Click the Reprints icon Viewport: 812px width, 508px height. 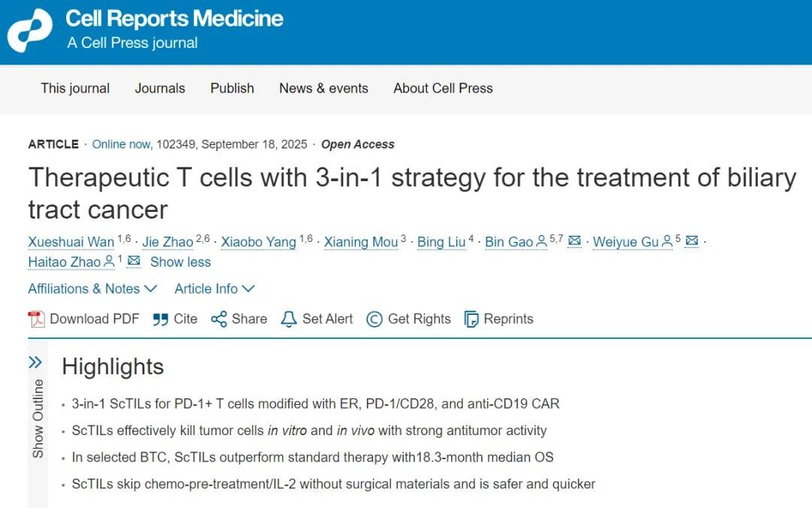point(471,319)
